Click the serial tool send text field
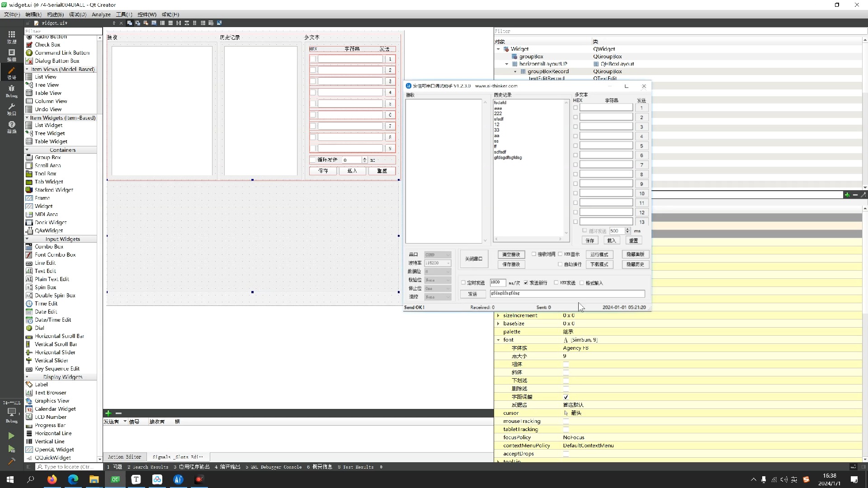This screenshot has width=868, height=488. pos(567,293)
